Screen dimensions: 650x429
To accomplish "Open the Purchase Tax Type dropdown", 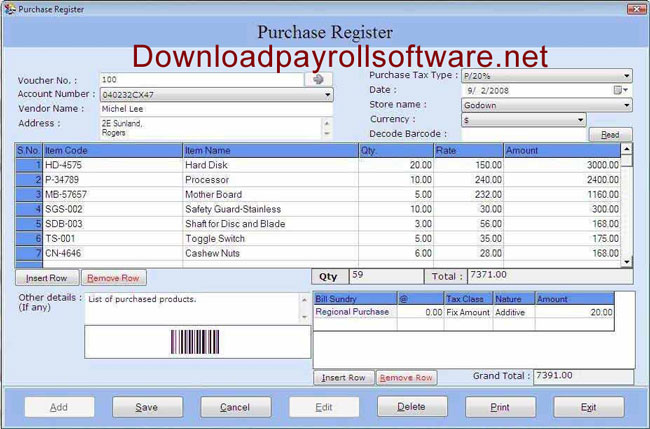I will (x=626, y=76).
